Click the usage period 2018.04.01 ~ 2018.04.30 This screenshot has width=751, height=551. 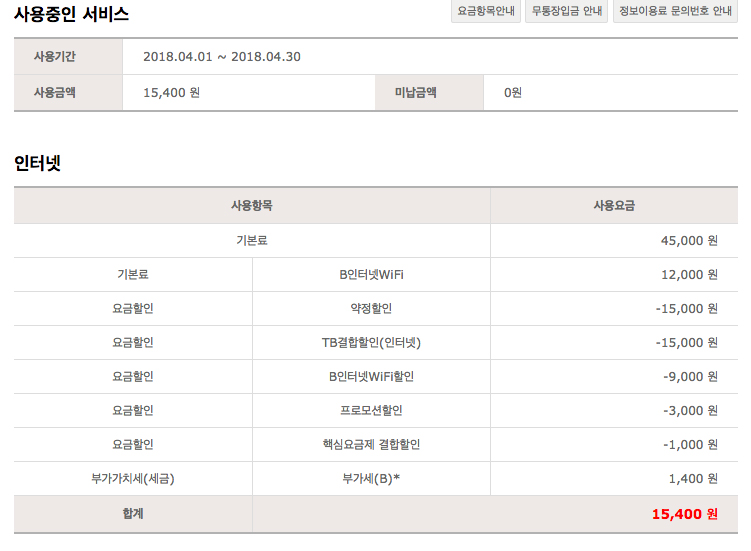[x=222, y=56]
